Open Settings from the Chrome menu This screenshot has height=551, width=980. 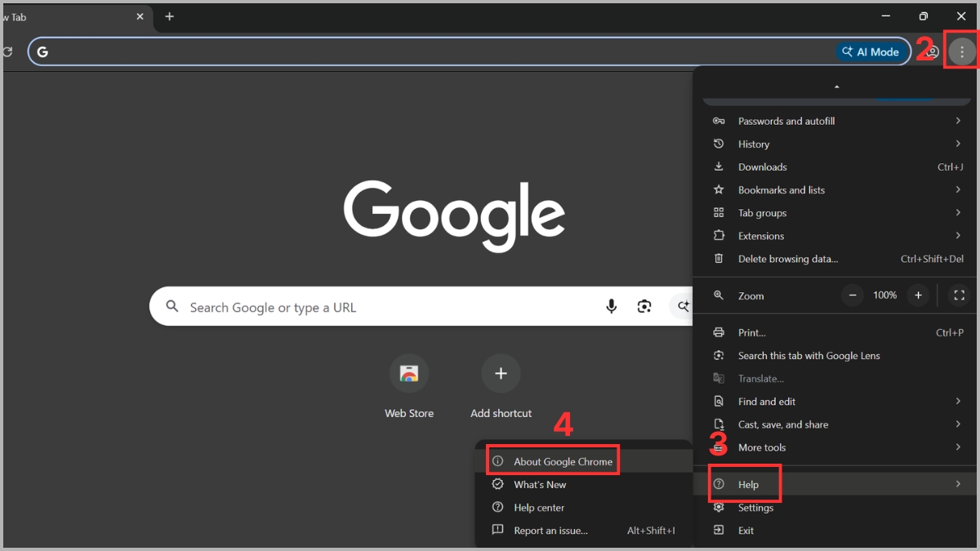click(x=835, y=508)
